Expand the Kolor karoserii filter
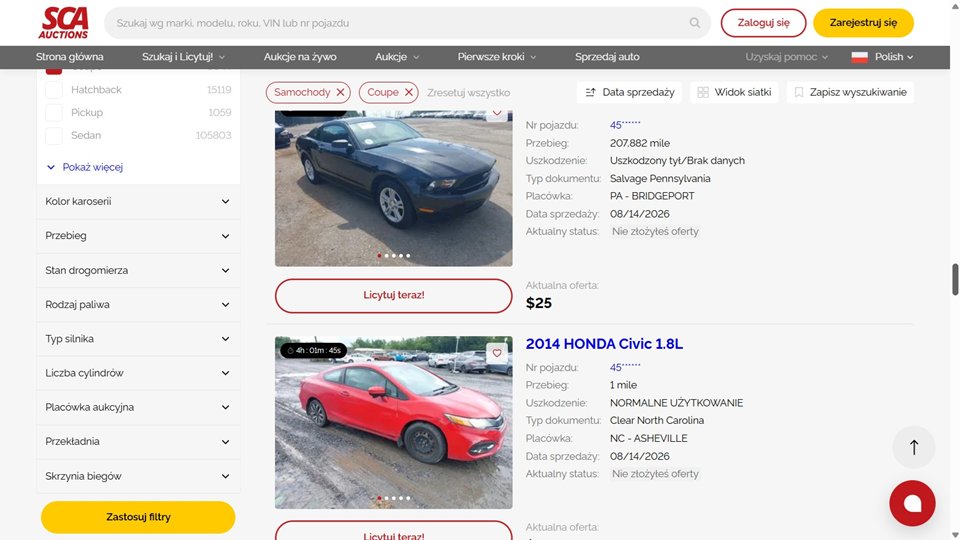Image resolution: width=960 pixels, height=540 pixels. [138, 201]
